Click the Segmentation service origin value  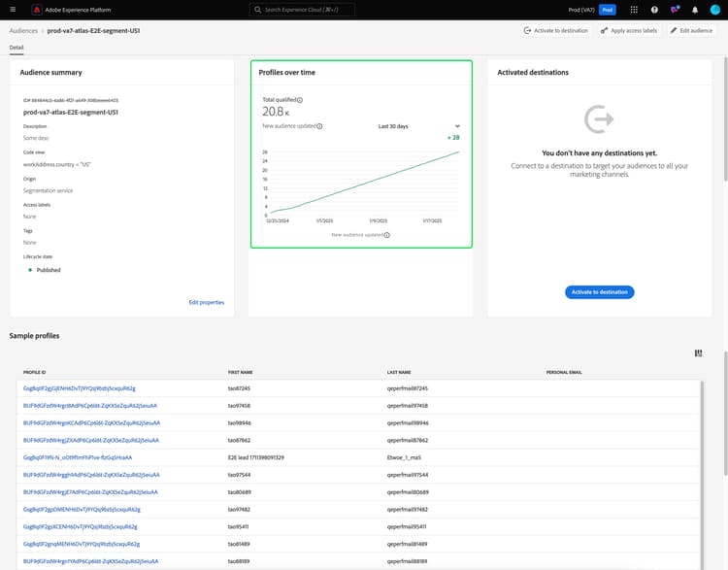pos(48,190)
